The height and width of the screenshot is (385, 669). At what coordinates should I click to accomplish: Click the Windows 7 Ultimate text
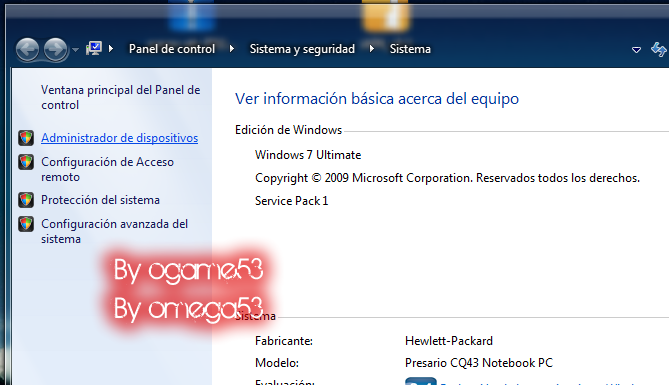tap(308, 155)
